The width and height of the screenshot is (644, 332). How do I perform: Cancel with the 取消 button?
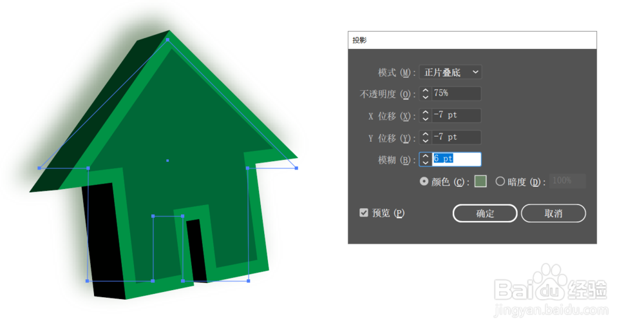pyautogui.click(x=553, y=213)
